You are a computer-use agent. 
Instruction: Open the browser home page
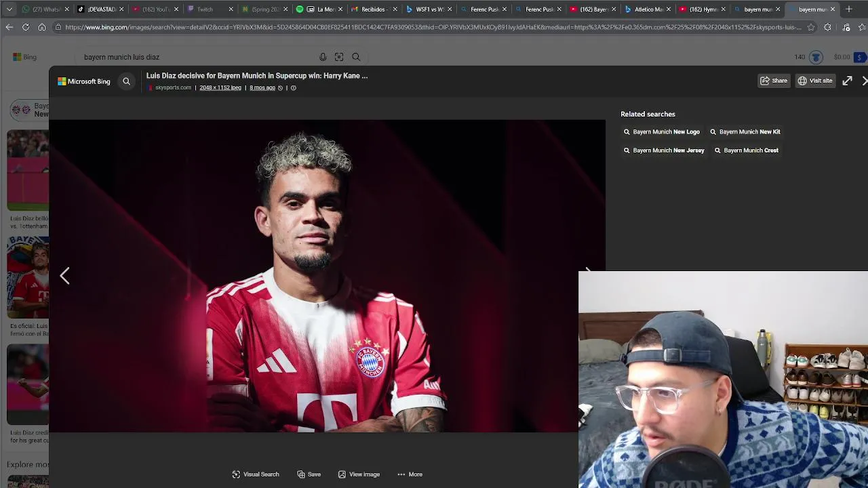coord(42,27)
